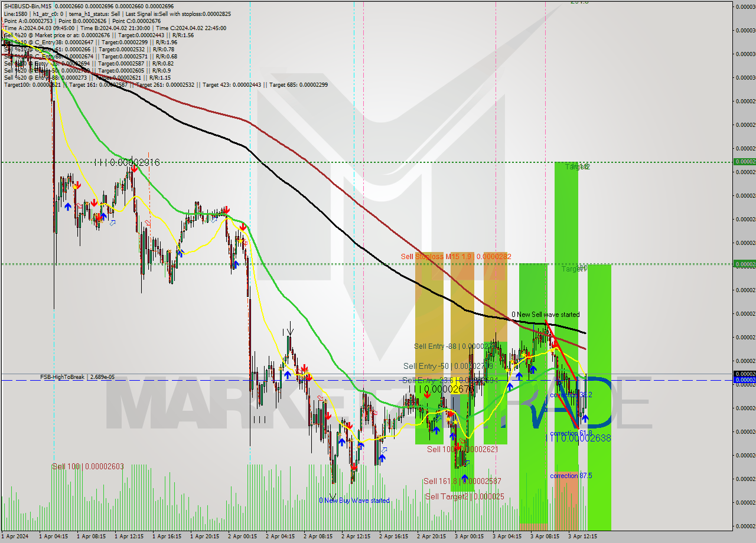Image resolution: width=756 pixels, height=543 pixels.
Task: Click the '3 Apr 12:15' time axis label
Action: click(582, 537)
